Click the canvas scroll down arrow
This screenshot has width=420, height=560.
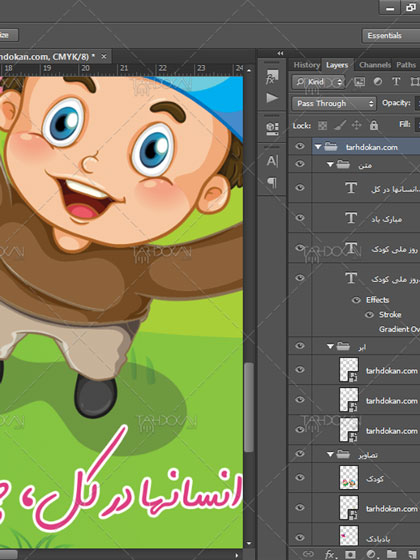point(249,544)
